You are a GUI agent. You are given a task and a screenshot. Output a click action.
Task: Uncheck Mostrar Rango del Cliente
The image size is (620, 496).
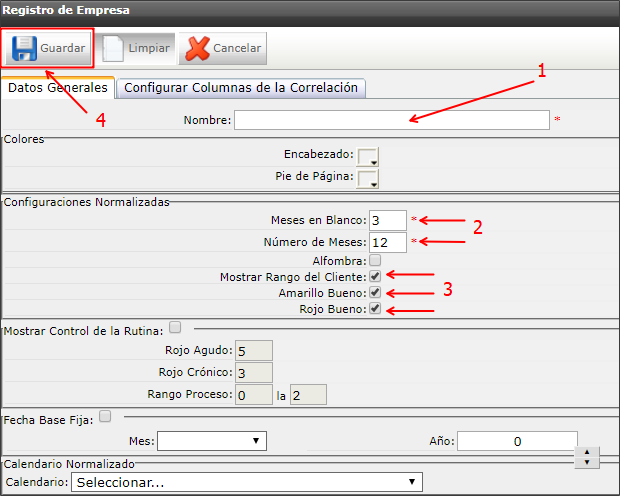[x=375, y=276]
